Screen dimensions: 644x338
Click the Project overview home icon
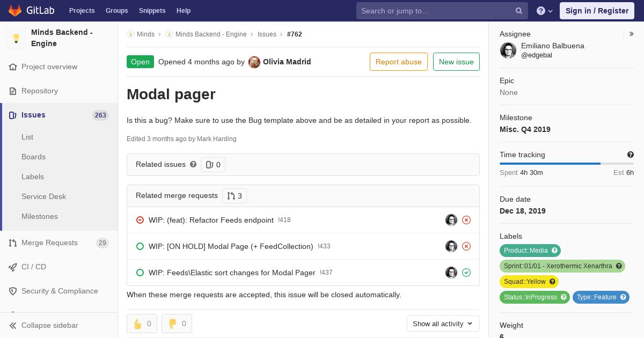tap(13, 67)
